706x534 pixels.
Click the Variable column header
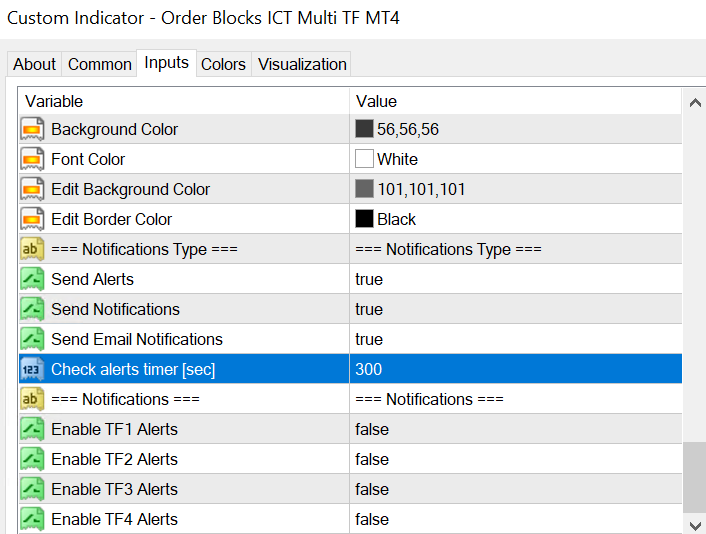coord(54,101)
